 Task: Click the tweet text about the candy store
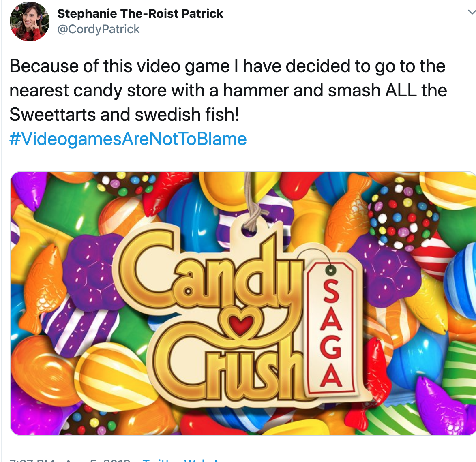tap(227, 90)
